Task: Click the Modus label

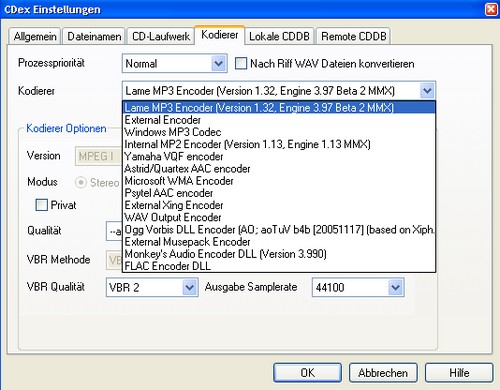Action: coord(42,182)
